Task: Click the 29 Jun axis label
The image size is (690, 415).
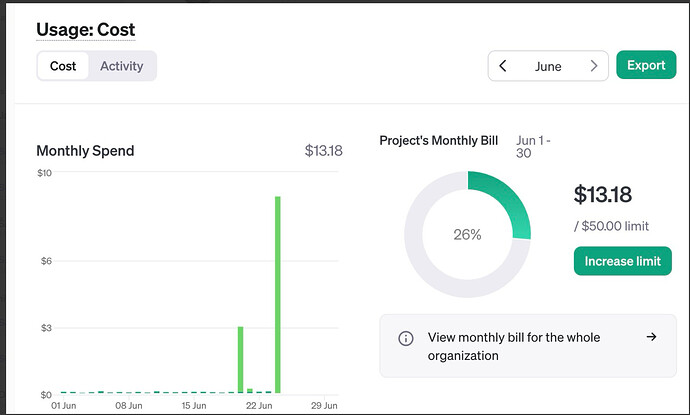Action: [x=322, y=407]
